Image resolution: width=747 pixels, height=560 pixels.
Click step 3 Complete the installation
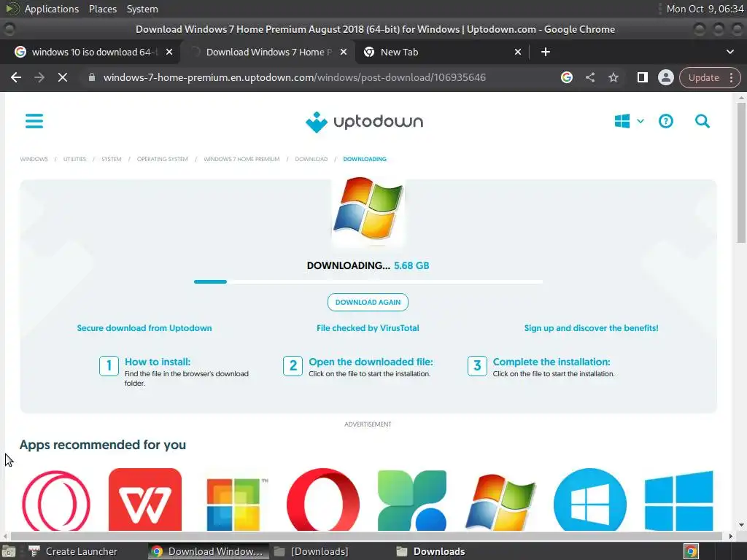click(541, 367)
